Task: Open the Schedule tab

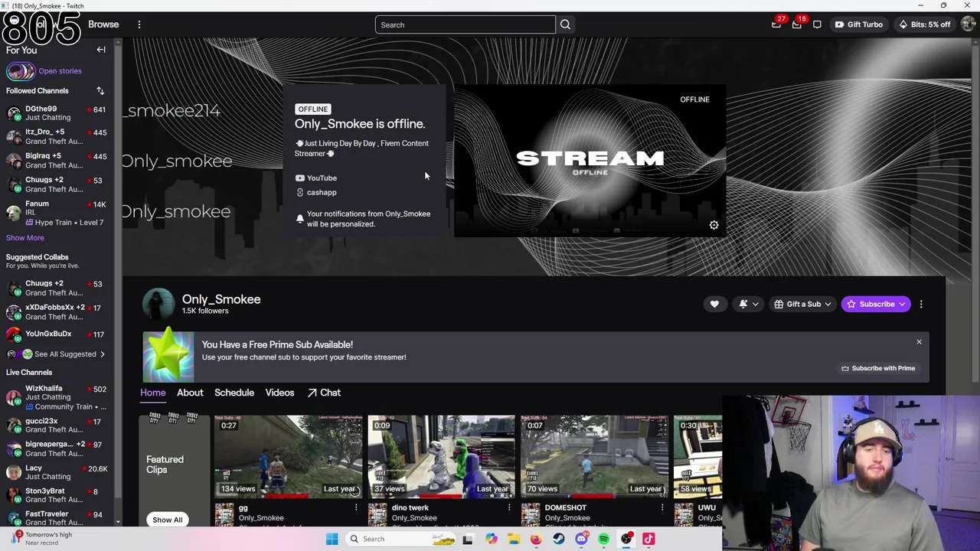Action: pos(234,393)
